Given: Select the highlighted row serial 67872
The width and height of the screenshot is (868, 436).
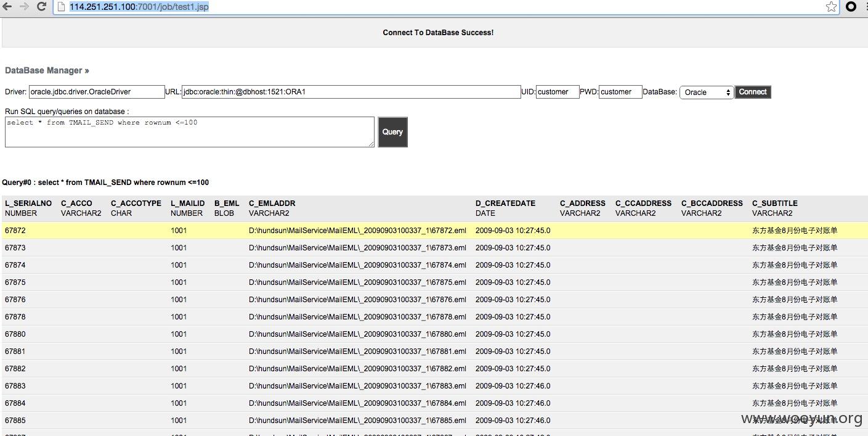Looking at the screenshot, I should click(x=435, y=231).
